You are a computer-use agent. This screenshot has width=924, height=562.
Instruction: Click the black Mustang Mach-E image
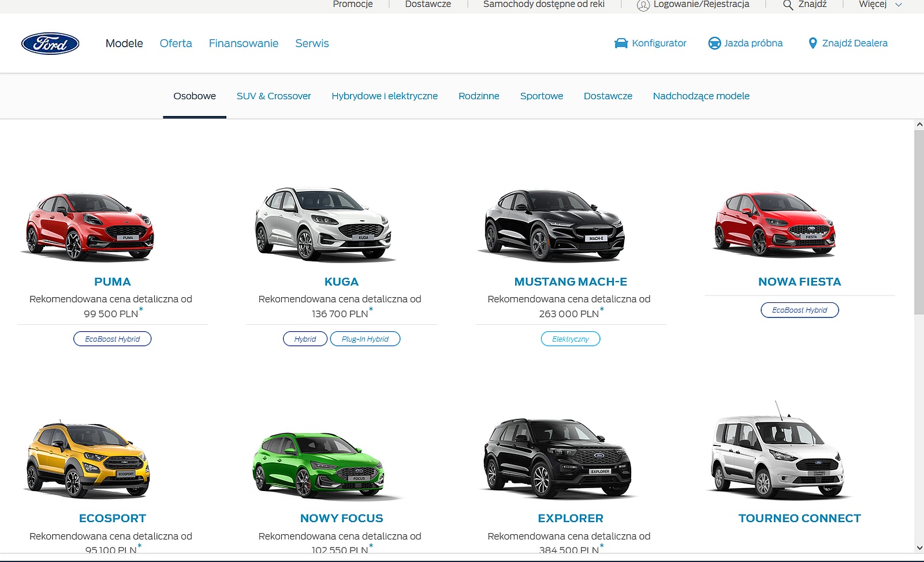tap(553, 226)
